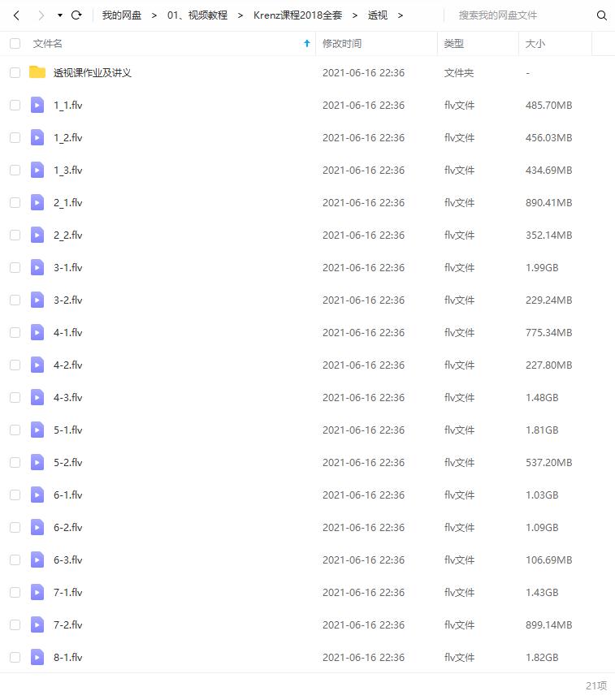This screenshot has height=700, width=615.
Task: Refresh the file list
Action: click(76, 15)
